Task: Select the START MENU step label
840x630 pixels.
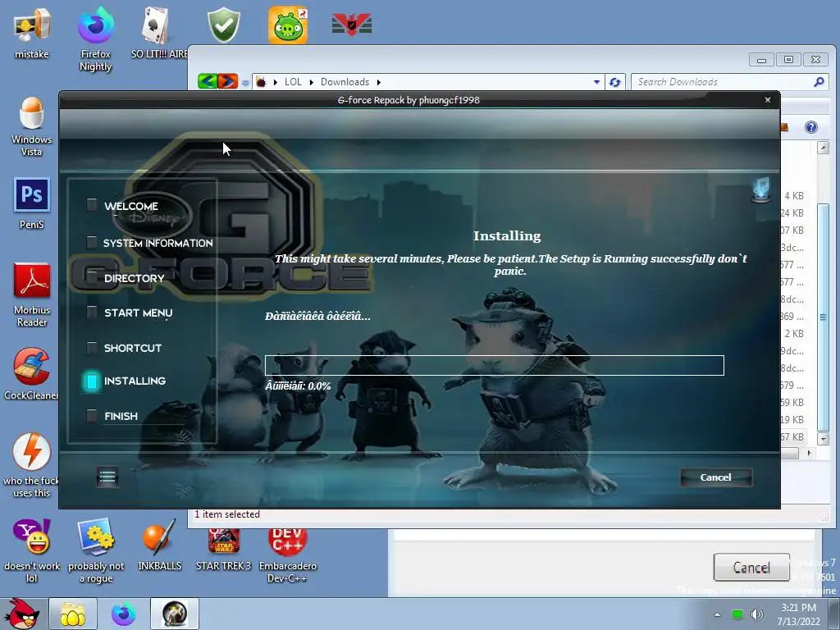Action: coord(138,313)
